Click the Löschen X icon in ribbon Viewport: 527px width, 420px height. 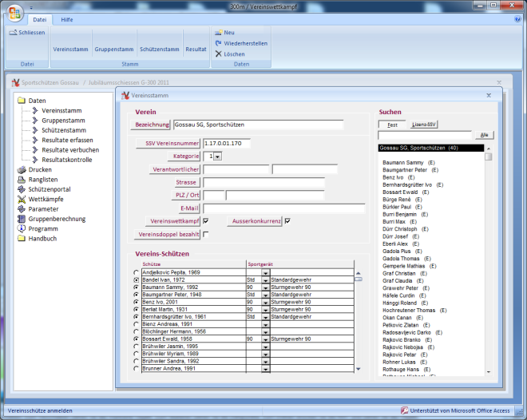click(218, 53)
